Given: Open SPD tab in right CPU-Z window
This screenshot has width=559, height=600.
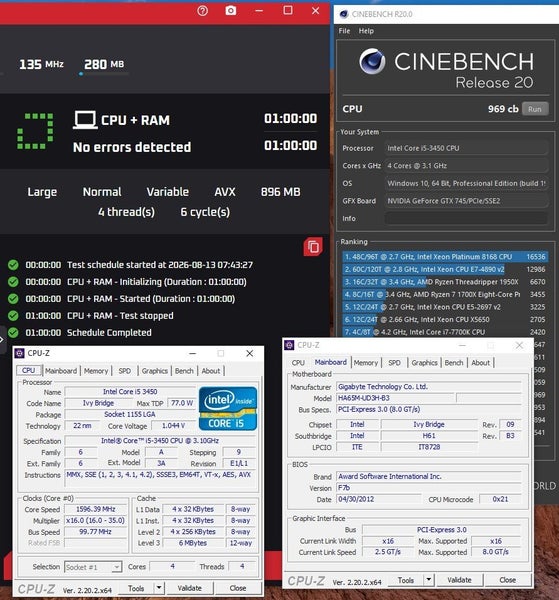Looking at the screenshot, I should [394, 363].
